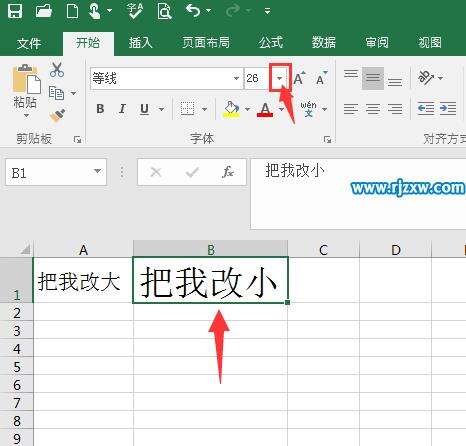
Task: Apply red font color A
Action: (x=265, y=109)
